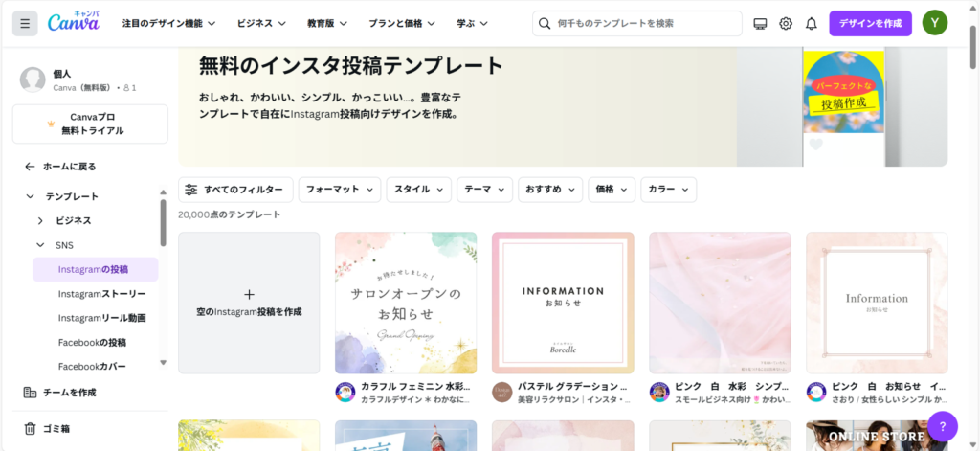Expand the ビジネス sidebar category
Viewport: 980px width, 451px height.
[x=40, y=220]
